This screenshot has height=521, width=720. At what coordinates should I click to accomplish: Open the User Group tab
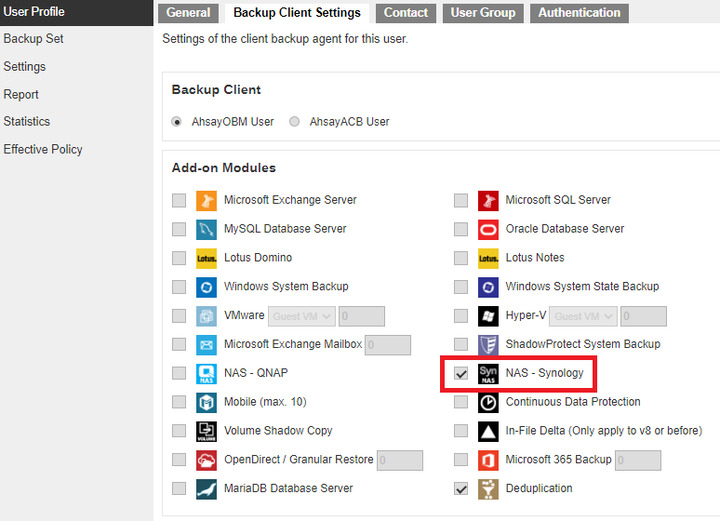(483, 13)
